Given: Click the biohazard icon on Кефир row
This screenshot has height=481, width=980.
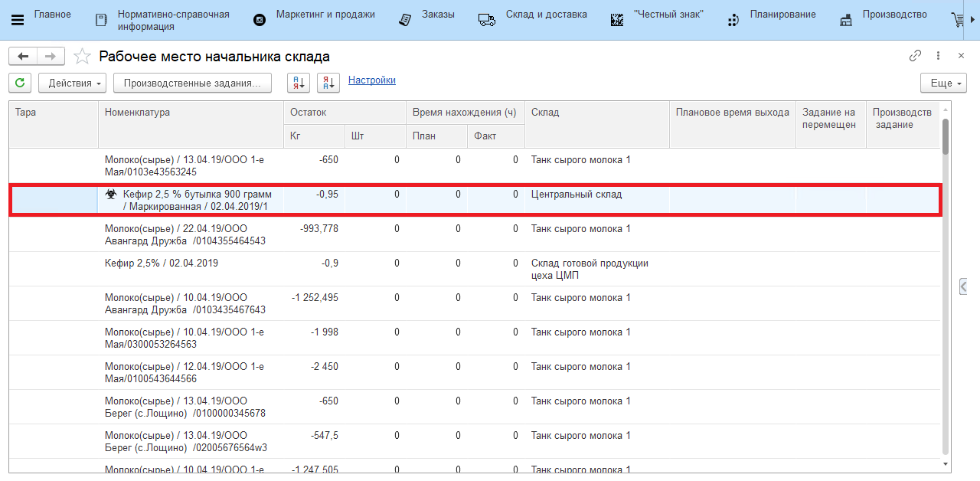Looking at the screenshot, I should click(x=111, y=195).
